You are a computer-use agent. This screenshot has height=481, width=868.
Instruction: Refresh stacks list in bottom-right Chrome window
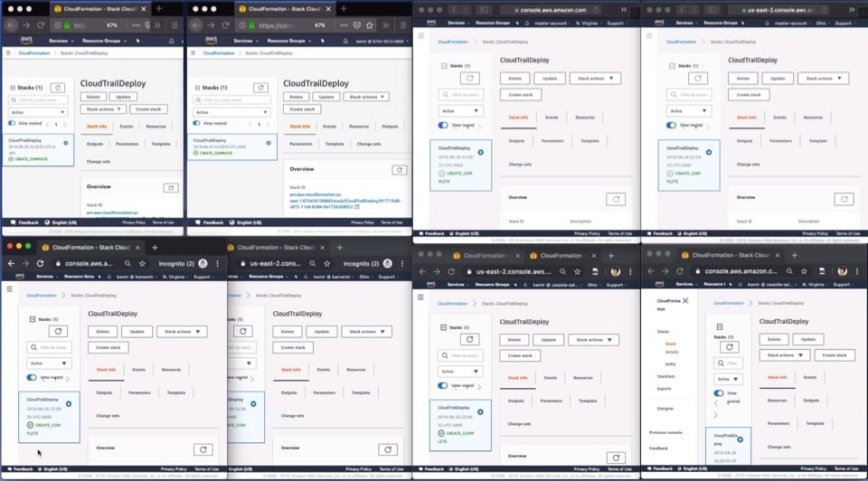[x=730, y=347]
